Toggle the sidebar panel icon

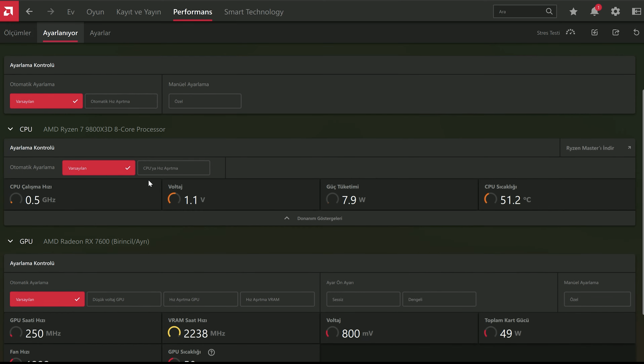(x=636, y=11)
